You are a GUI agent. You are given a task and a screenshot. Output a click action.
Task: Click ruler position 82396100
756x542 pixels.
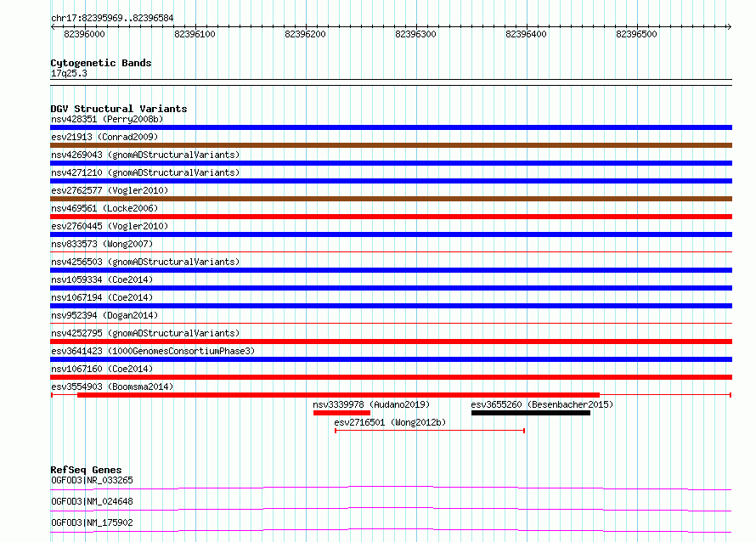pyautogui.click(x=195, y=34)
